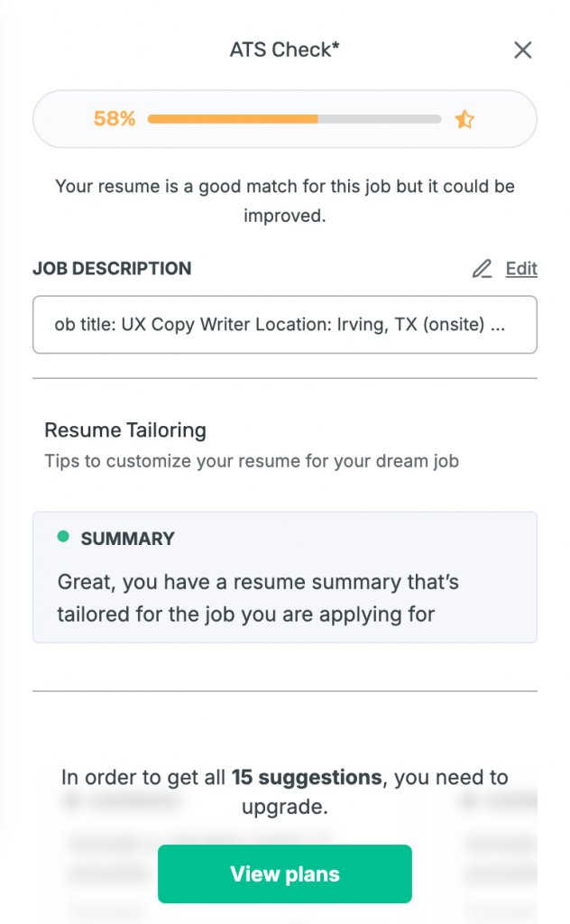
Task: Click the job description text field
Action: (284, 325)
